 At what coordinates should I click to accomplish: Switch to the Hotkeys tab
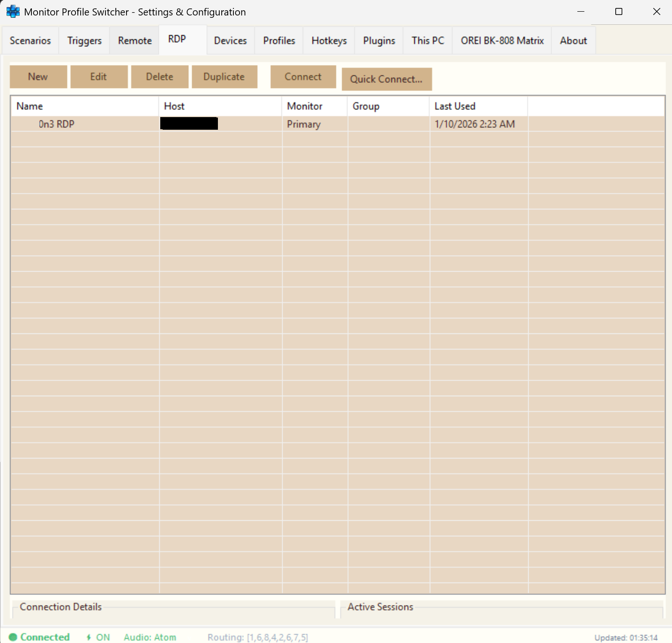click(329, 40)
